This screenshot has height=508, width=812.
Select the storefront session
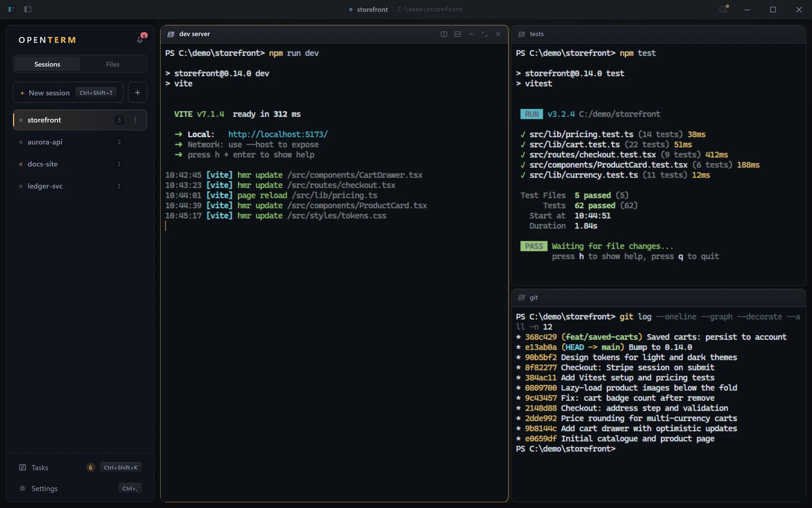(80, 120)
